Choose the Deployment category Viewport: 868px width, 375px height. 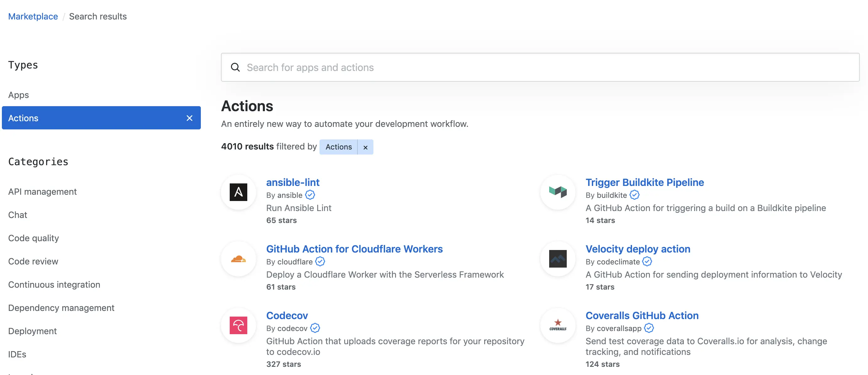(32, 331)
